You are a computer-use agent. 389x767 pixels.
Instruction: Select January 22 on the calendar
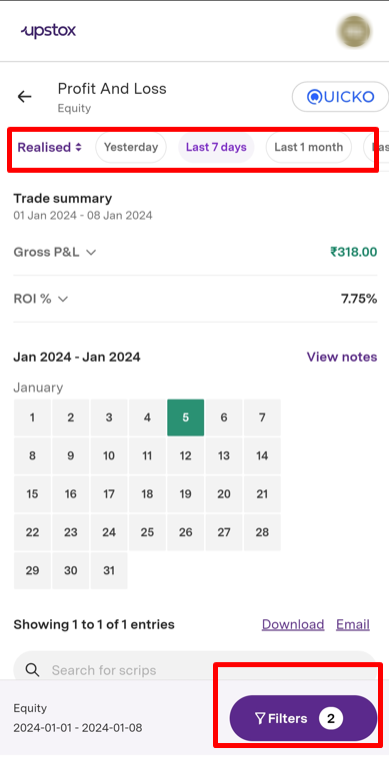(32, 532)
